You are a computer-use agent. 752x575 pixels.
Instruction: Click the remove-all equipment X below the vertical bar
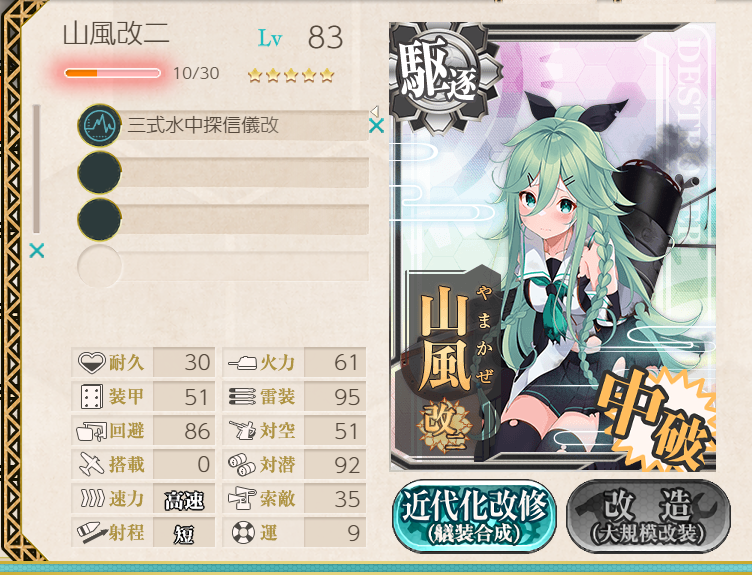(36, 250)
